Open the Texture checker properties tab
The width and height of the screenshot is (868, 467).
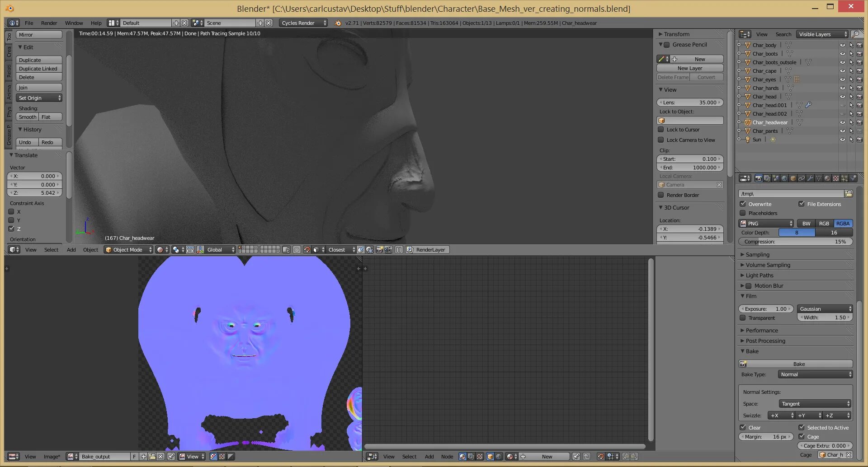tap(835, 178)
